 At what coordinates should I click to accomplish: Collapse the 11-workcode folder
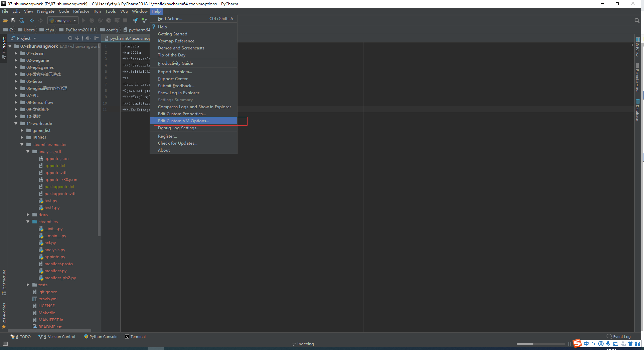click(x=16, y=124)
